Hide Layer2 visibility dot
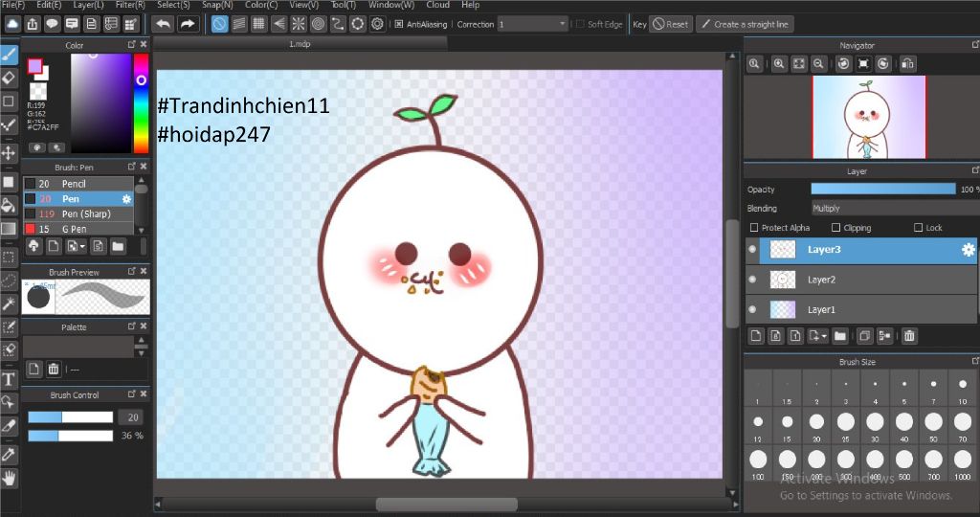This screenshot has height=517, width=980. [752, 280]
